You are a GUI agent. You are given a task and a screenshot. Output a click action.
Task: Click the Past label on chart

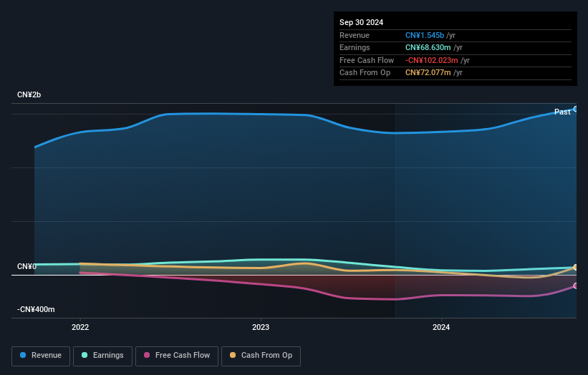point(562,112)
